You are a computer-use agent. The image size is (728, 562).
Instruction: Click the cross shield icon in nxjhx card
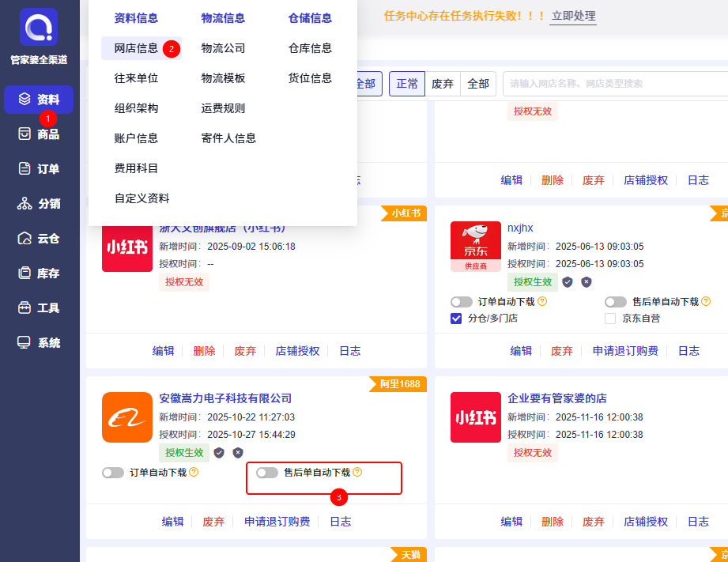[587, 282]
